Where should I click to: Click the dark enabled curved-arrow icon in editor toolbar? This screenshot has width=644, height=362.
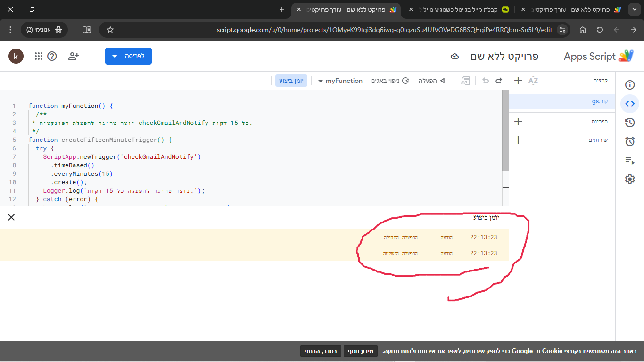click(x=499, y=81)
